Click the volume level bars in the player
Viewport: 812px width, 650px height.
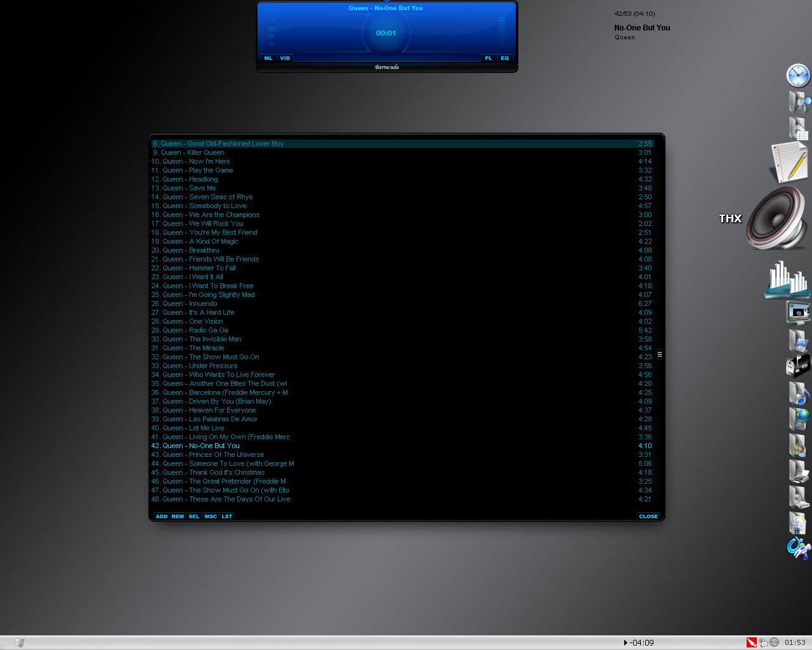click(502, 30)
